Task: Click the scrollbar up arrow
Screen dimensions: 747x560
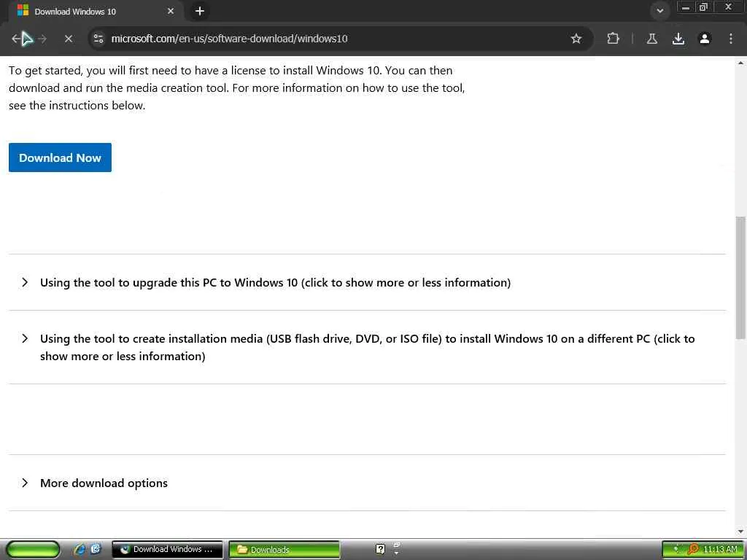Action: tap(741, 63)
